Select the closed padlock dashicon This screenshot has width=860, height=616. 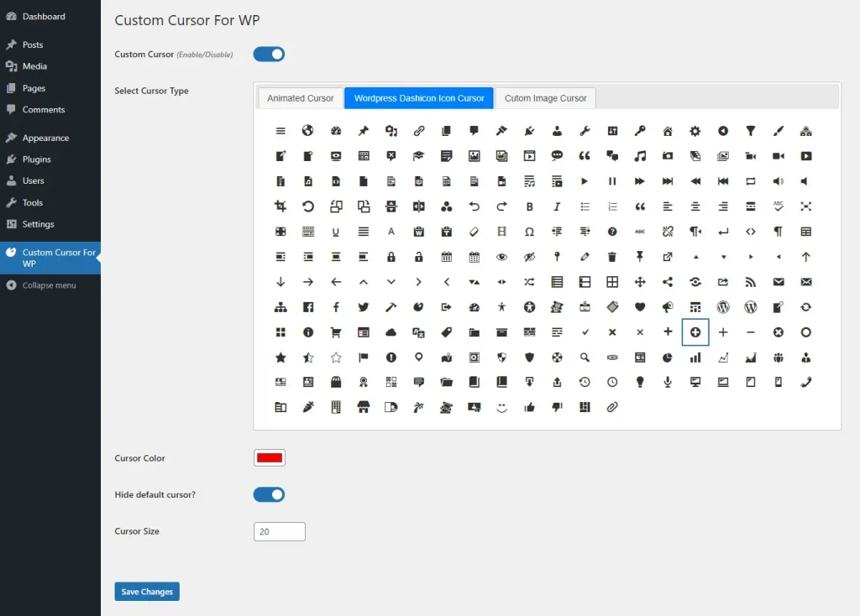(x=391, y=257)
